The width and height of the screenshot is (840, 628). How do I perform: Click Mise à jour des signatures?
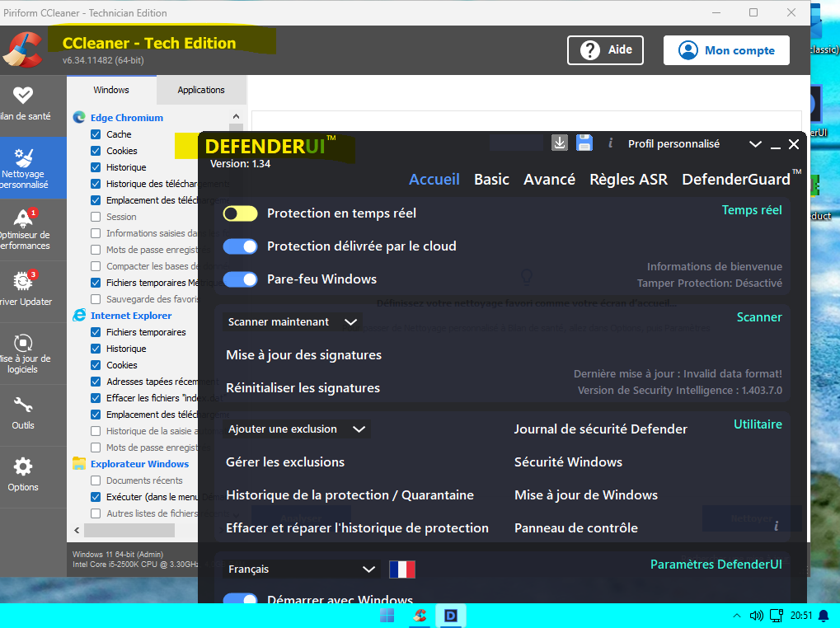coord(303,355)
